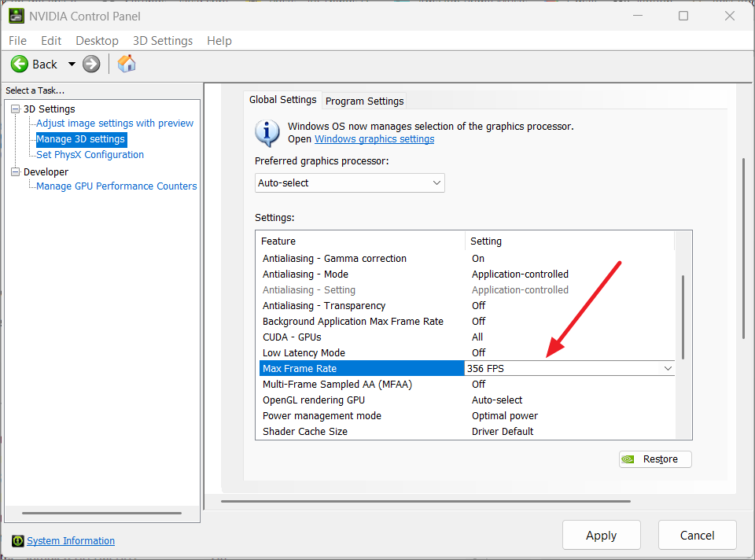Select the Multi-Frame Sampled AA (MFAA) row
This screenshot has width=755, height=560.
click(x=466, y=385)
